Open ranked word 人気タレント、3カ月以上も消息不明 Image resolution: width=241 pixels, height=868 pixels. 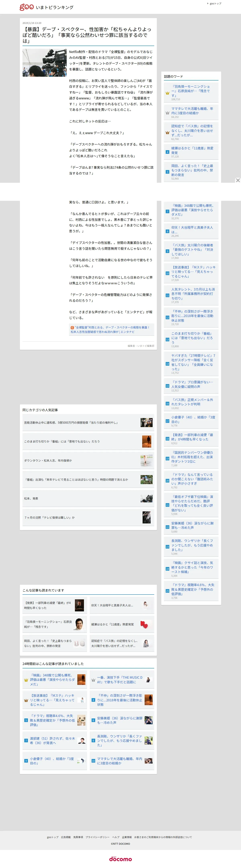[x=193, y=294]
